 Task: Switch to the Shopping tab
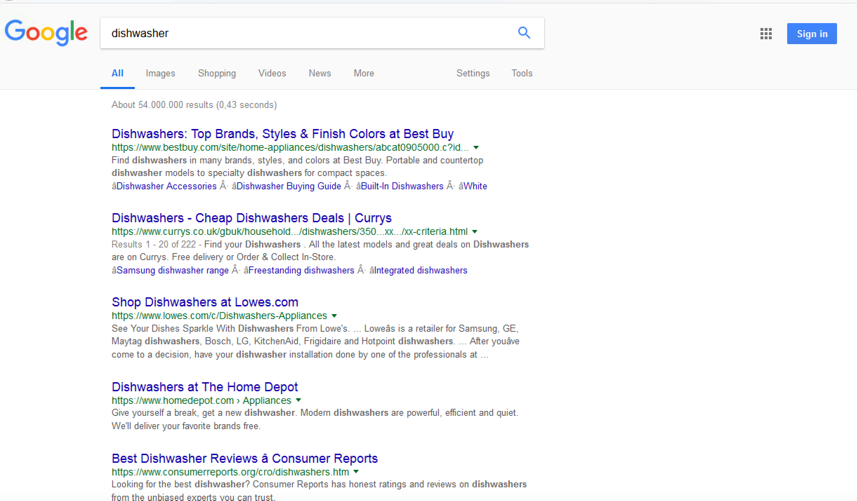pyautogui.click(x=216, y=73)
